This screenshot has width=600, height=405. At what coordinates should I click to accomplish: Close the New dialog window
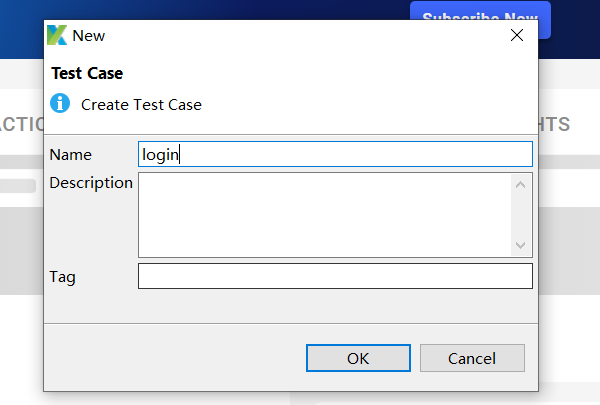(517, 35)
